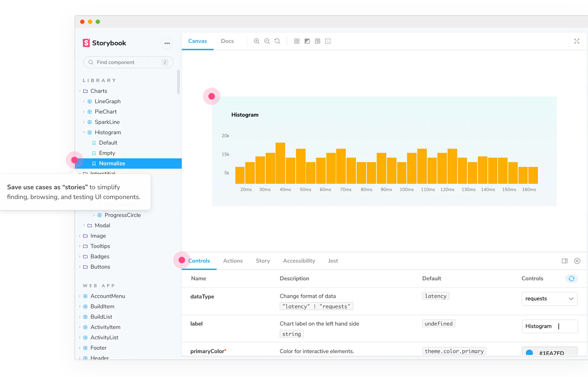Viewport: 588px width, 378px height.
Task: Click the Find component search field
Action: (x=128, y=62)
